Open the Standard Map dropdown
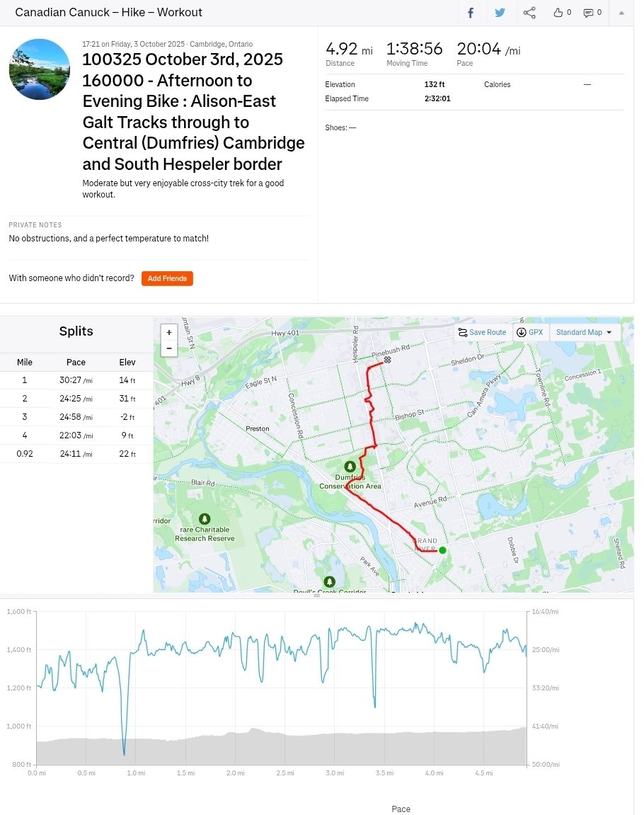 584,332
